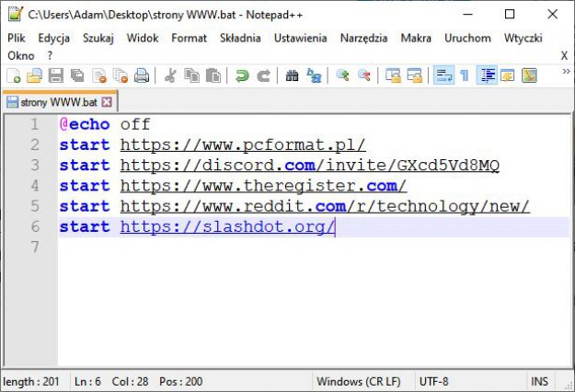Image resolution: width=575 pixels, height=392 pixels.
Task: Click the Cut scissors icon
Action: pyautogui.click(x=170, y=75)
